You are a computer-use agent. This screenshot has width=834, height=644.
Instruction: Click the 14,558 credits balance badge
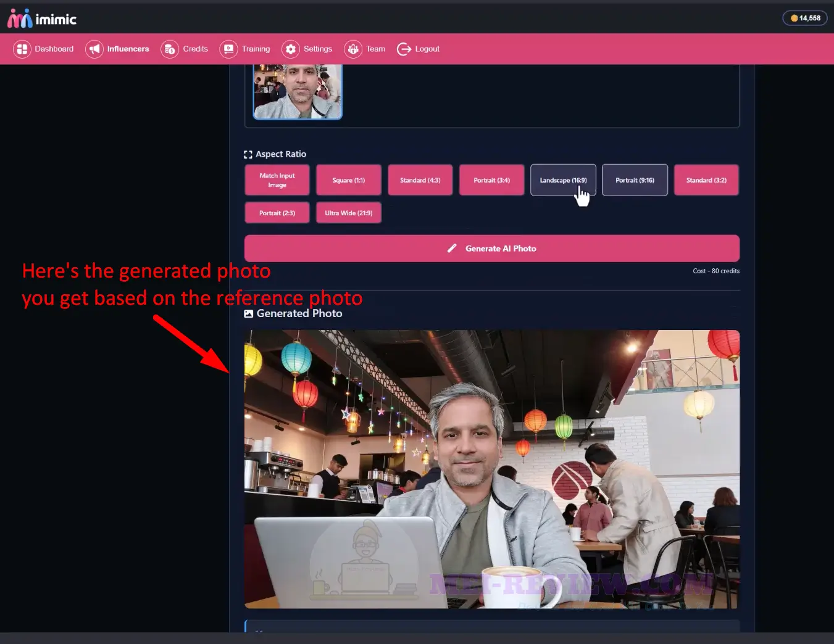click(805, 19)
